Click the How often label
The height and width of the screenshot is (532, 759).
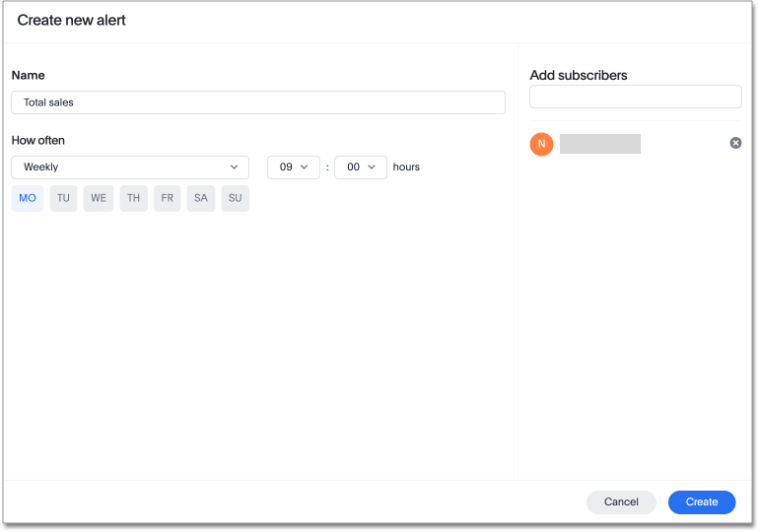[38, 140]
